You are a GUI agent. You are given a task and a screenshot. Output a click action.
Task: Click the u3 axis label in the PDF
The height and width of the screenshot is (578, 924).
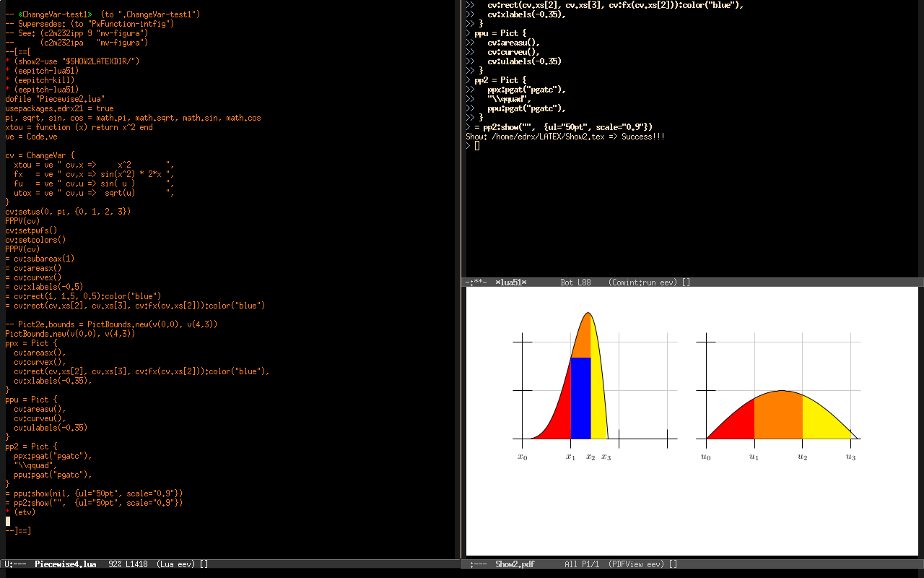tap(851, 457)
